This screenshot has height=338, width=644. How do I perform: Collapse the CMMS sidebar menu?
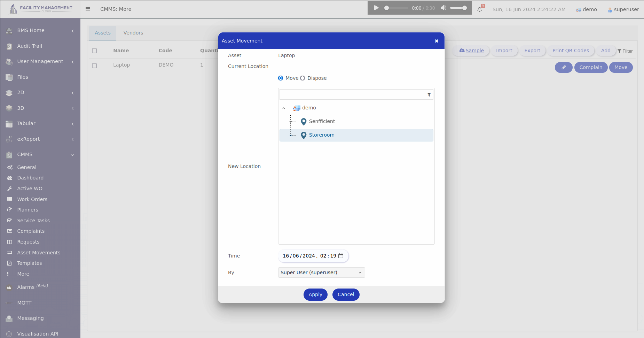40,154
